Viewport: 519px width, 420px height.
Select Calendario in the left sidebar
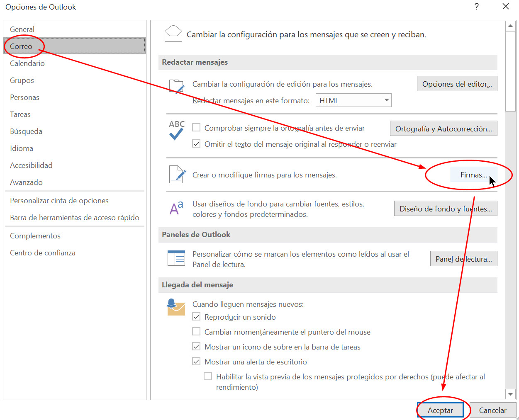point(27,63)
